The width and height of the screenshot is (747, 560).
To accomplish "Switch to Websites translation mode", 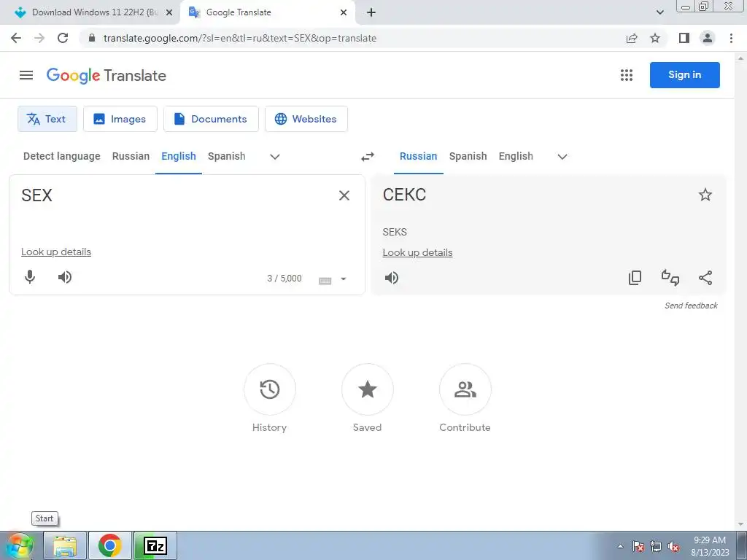I will point(306,119).
